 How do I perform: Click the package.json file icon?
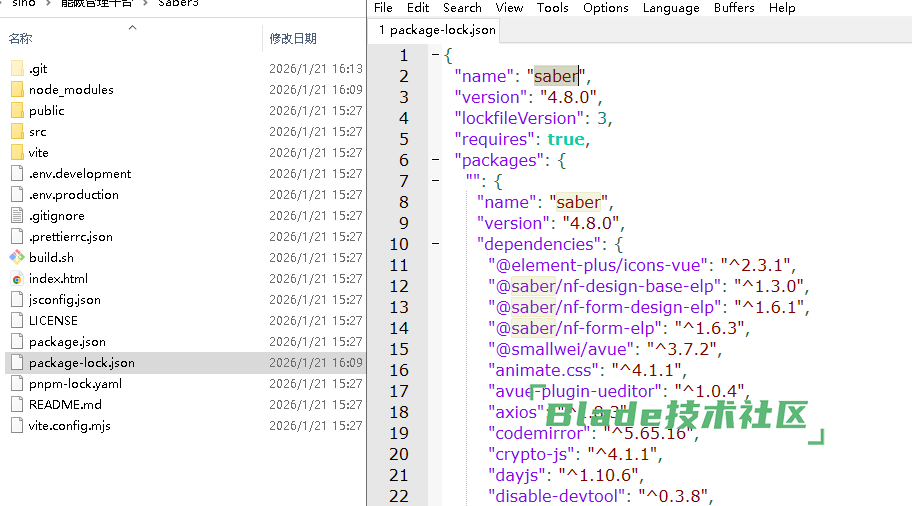16,342
